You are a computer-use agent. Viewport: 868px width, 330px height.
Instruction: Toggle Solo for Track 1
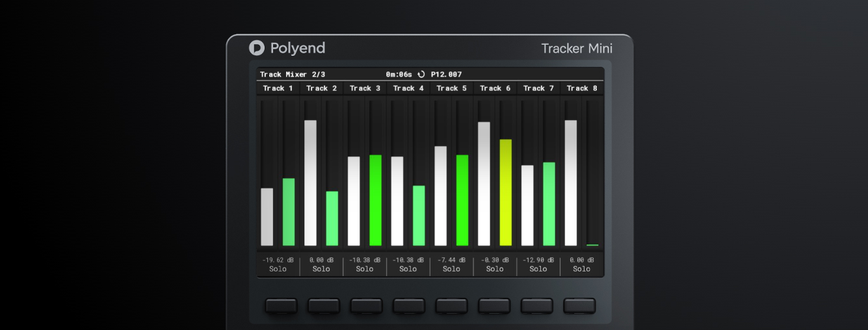pos(278,269)
